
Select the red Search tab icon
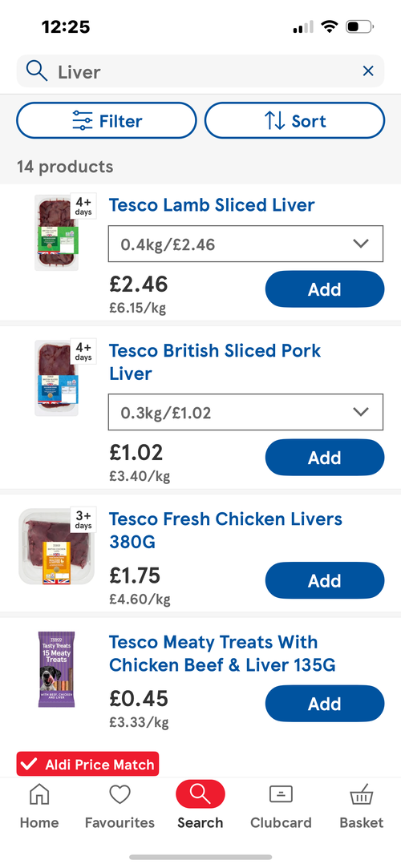(200, 793)
